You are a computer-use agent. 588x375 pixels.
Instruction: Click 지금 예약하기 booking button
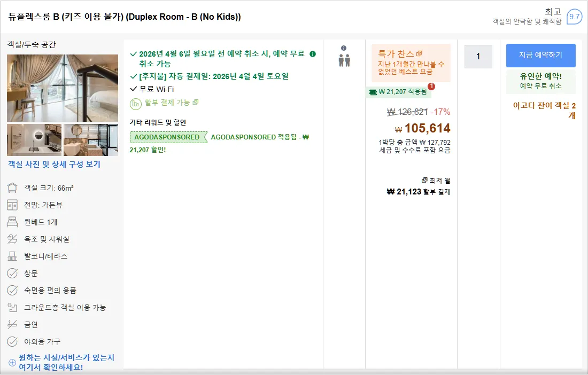tap(541, 56)
